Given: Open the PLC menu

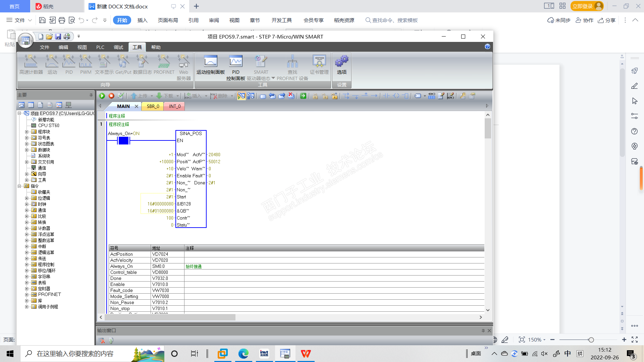Looking at the screenshot, I should [x=100, y=47].
